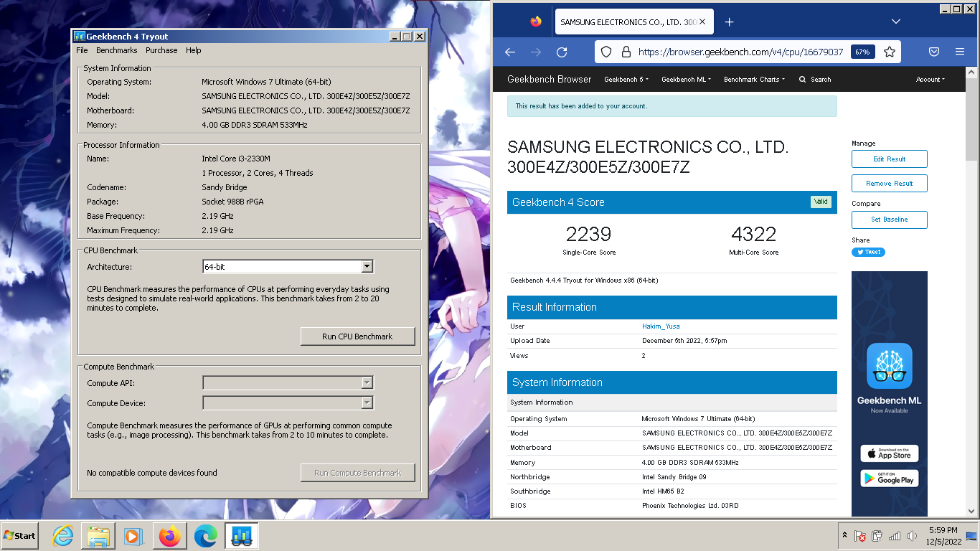This screenshot has height=551, width=980.
Task: Click the Geekbench Browser brand link
Action: pyautogui.click(x=550, y=80)
